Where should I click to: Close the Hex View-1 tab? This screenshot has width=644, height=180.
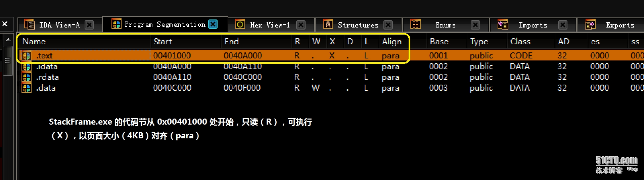[301, 25]
